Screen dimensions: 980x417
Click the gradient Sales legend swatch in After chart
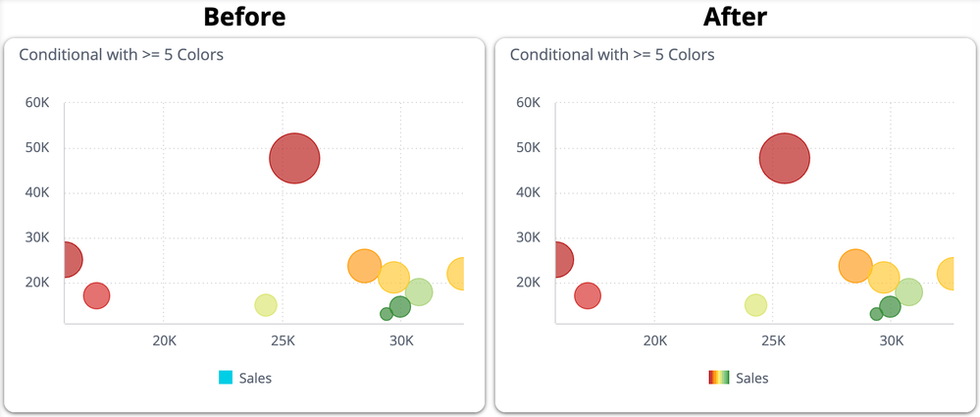(718, 378)
